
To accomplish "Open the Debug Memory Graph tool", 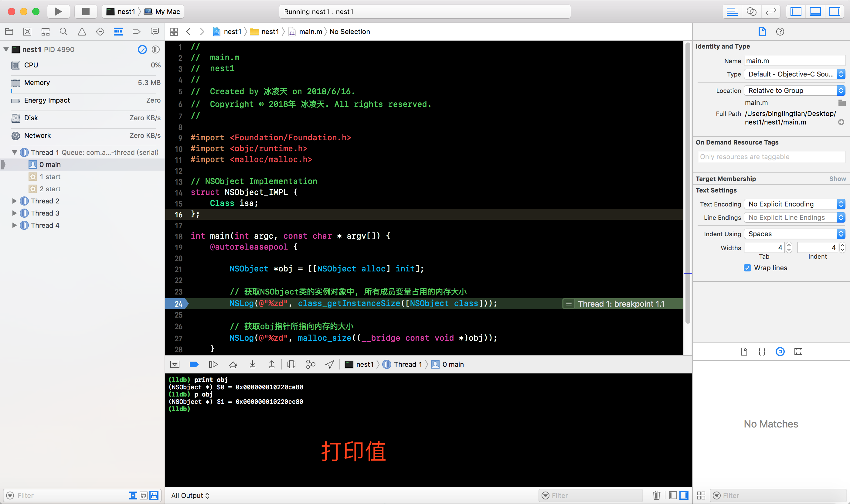I will click(x=310, y=364).
